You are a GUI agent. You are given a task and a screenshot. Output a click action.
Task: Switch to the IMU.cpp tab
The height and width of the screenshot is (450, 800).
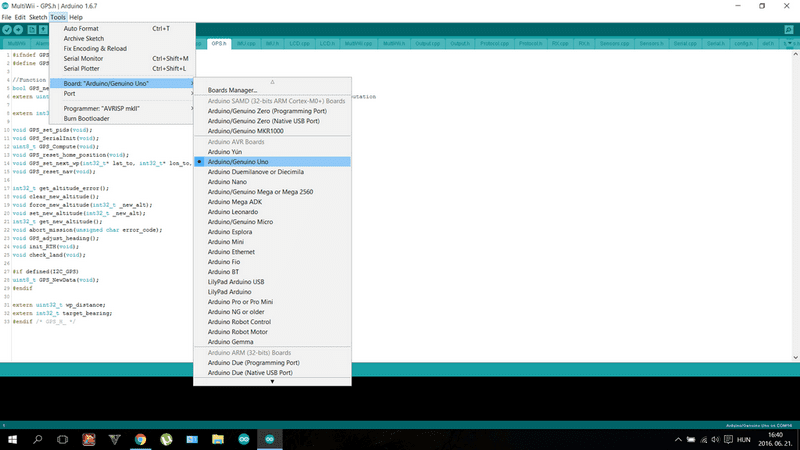pos(246,44)
